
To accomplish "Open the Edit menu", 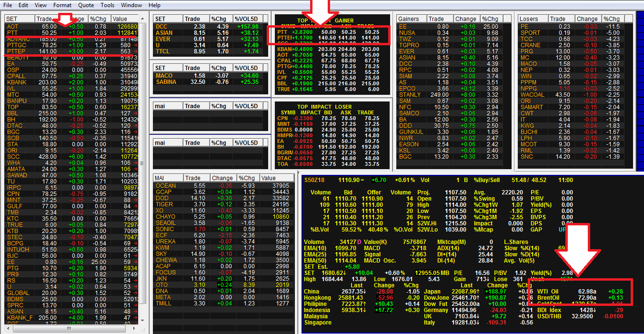I will tap(23, 5).
